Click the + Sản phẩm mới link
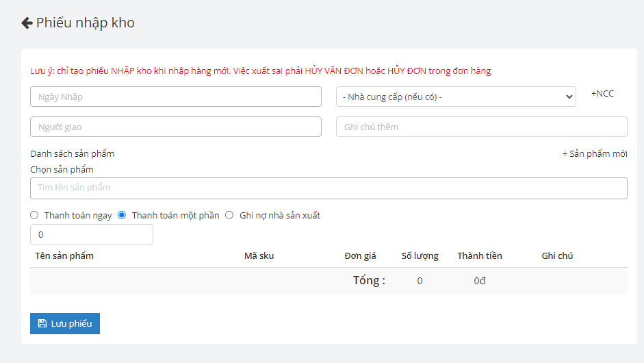The image size is (644, 363). [x=594, y=153]
